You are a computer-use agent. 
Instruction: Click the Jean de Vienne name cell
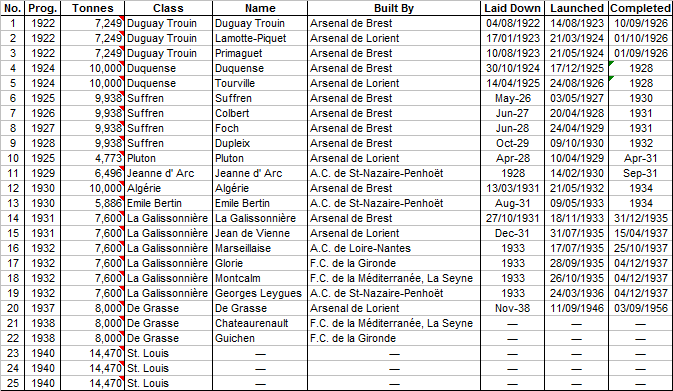[260, 233]
